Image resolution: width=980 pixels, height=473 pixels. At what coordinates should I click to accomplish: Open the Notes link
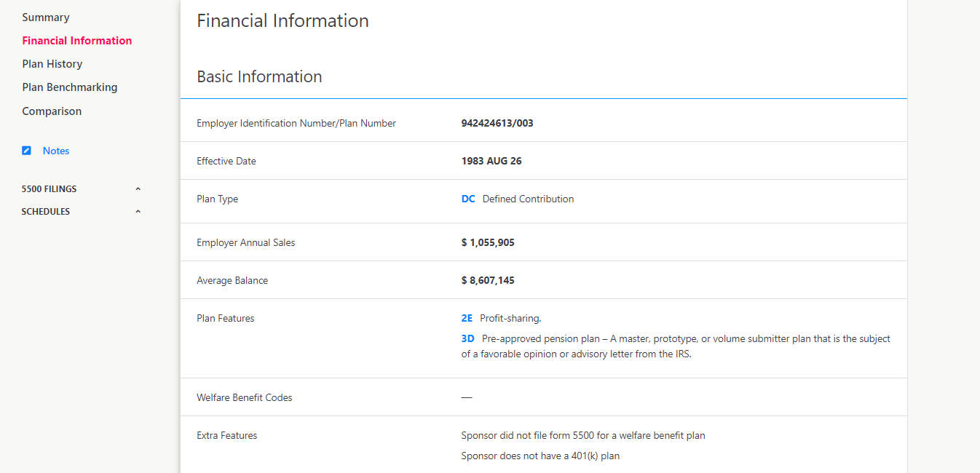coord(56,151)
